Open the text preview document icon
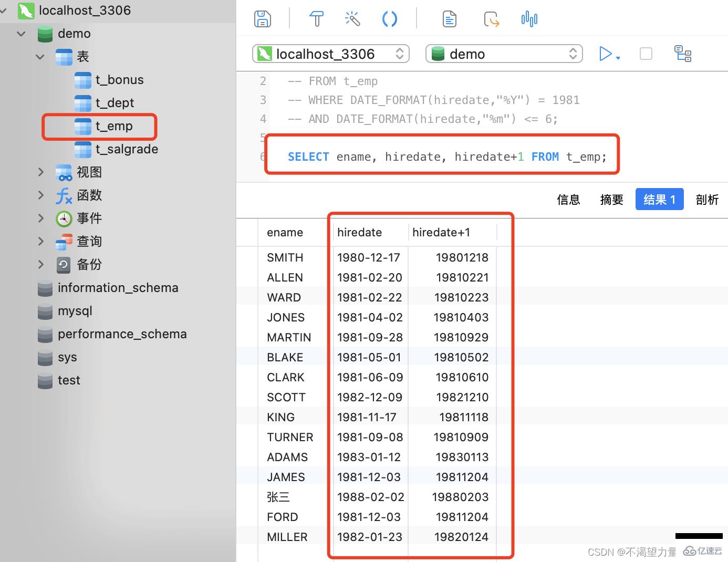Screen dimensions: 728x562 (449, 18)
